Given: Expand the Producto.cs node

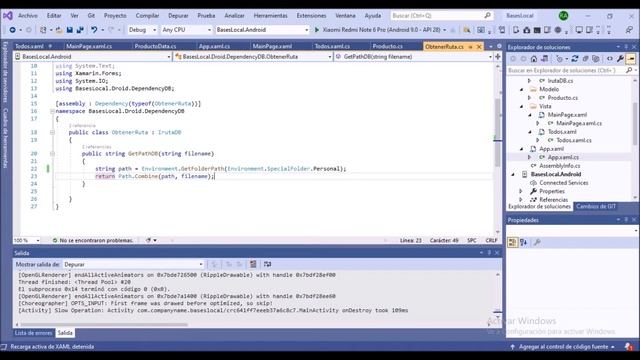Looking at the screenshot, I should (x=529, y=98).
